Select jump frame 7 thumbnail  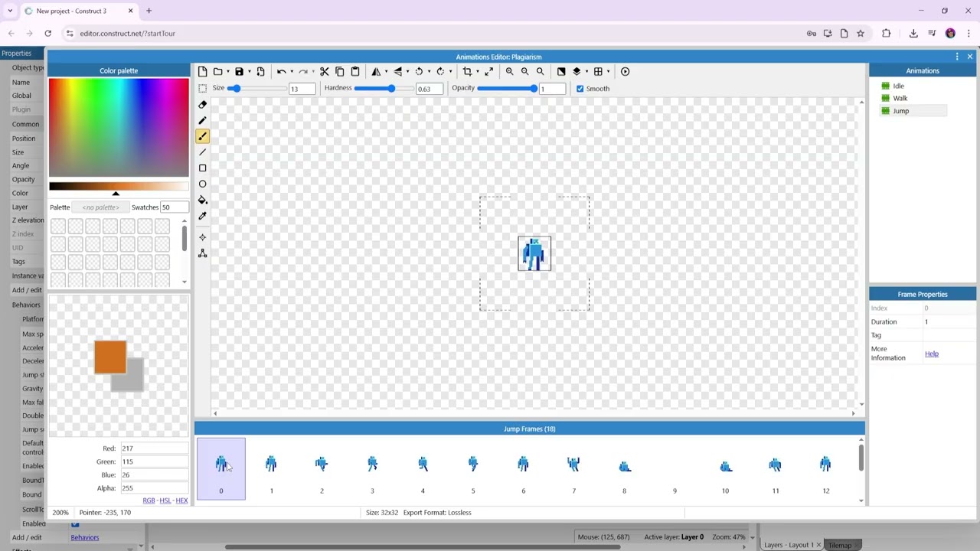click(573, 468)
